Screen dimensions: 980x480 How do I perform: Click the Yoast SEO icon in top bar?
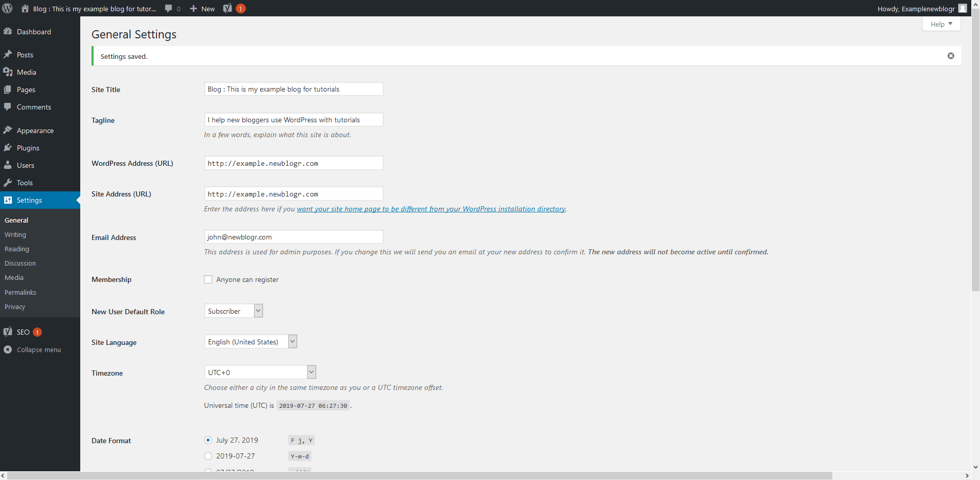pyautogui.click(x=228, y=9)
